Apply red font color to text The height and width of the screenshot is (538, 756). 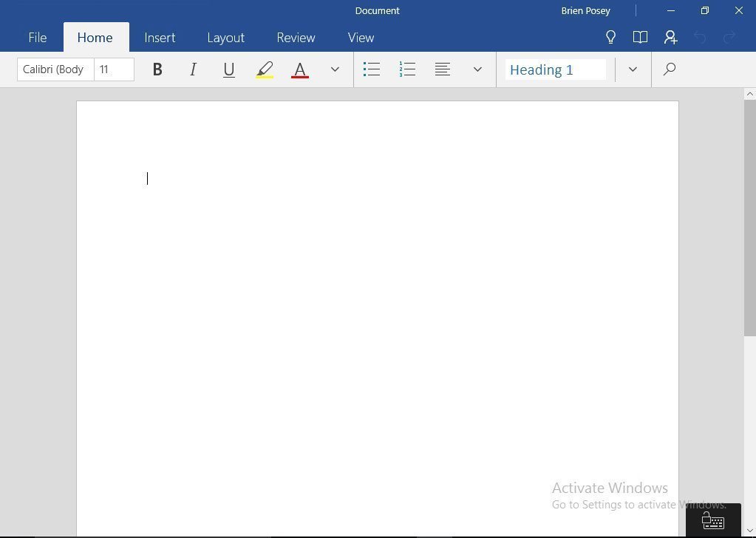[299, 69]
